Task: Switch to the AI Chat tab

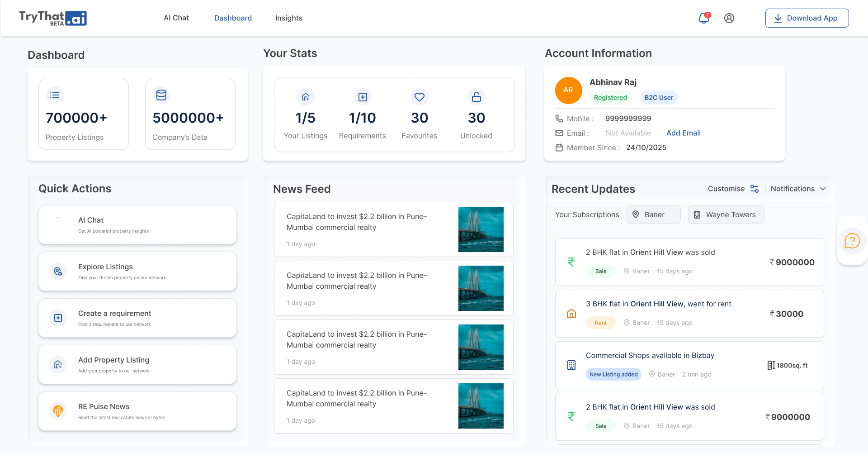Action: [176, 18]
